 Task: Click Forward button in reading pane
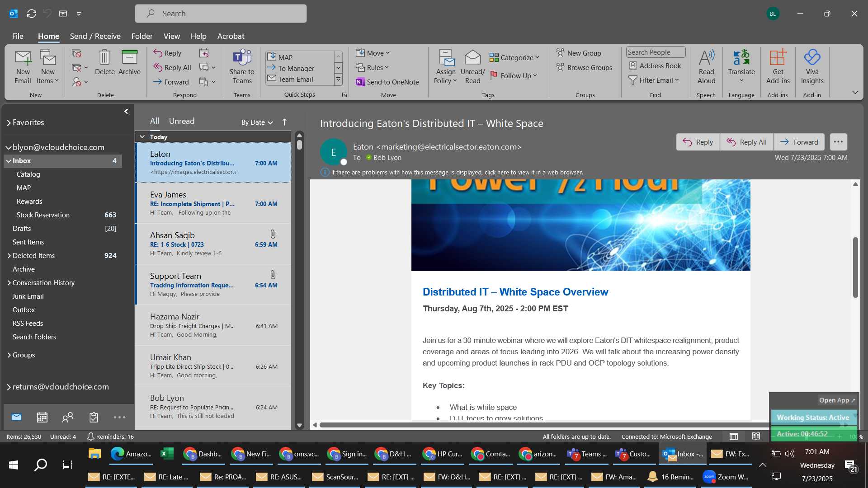(799, 142)
